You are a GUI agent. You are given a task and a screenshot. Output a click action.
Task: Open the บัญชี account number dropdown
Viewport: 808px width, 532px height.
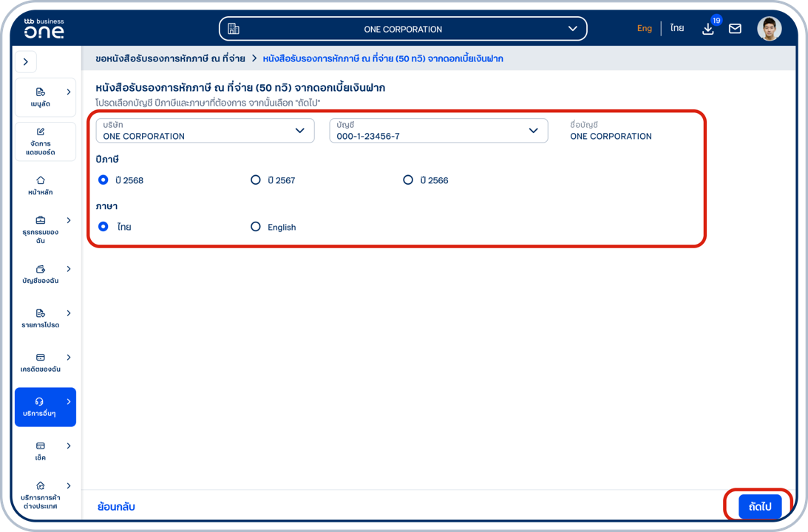pos(438,131)
